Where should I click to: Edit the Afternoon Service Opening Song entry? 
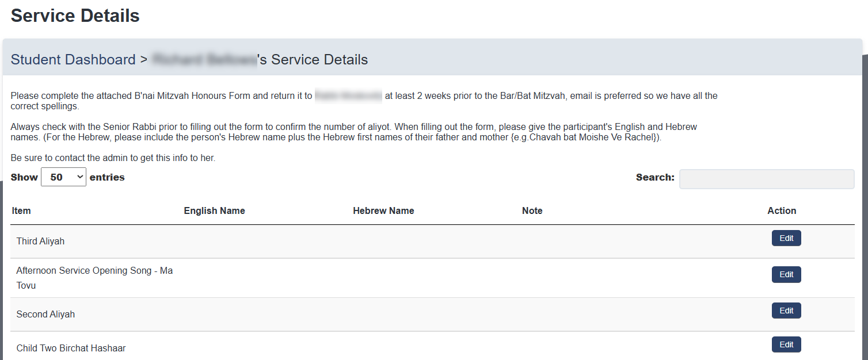click(786, 274)
